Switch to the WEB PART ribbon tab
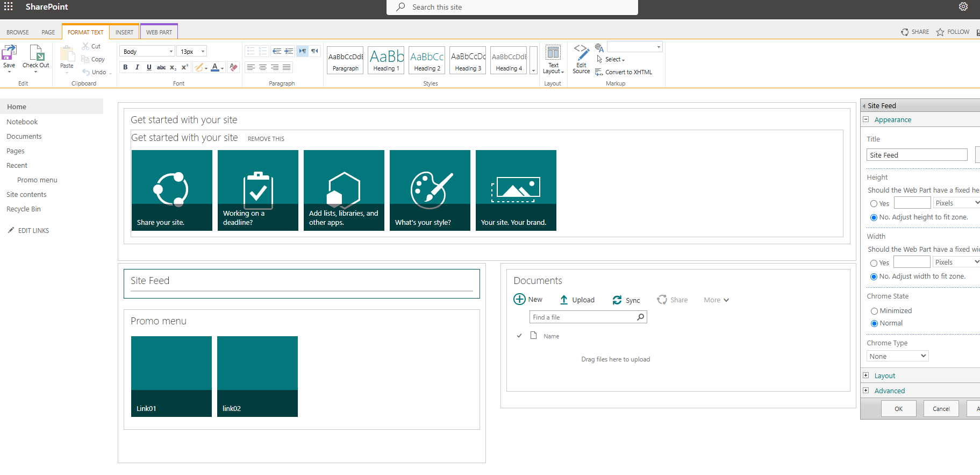 (159, 32)
